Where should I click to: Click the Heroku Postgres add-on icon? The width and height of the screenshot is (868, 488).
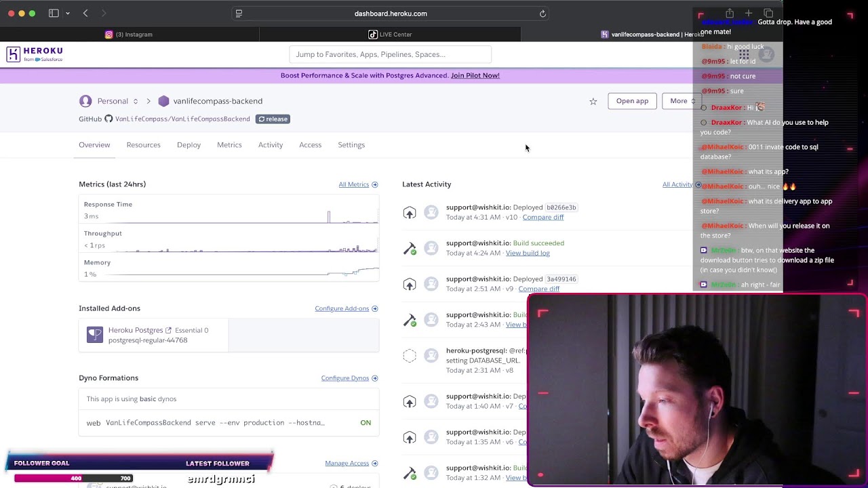95,335
